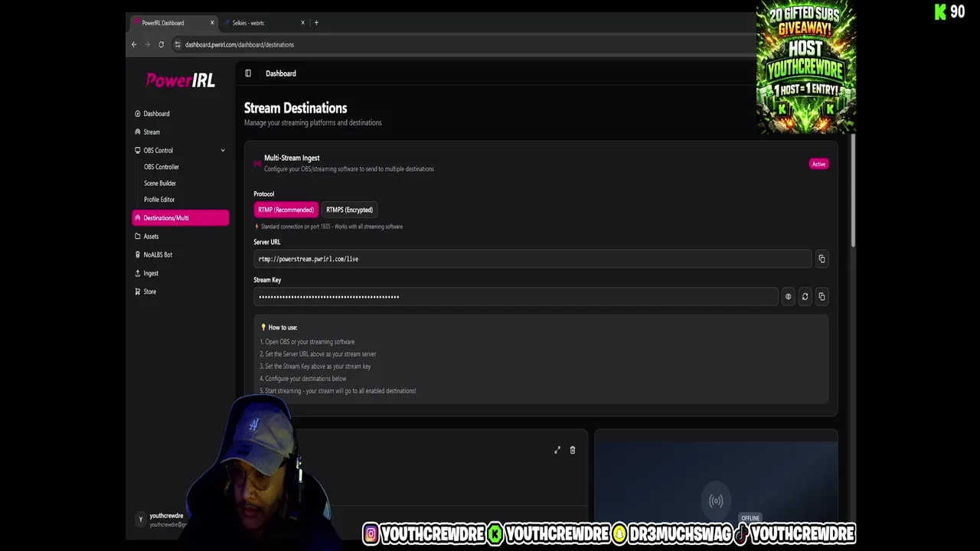This screenshot has width=980, height=551.
Task: Open a new browser tab
Action: pos(316,23)
